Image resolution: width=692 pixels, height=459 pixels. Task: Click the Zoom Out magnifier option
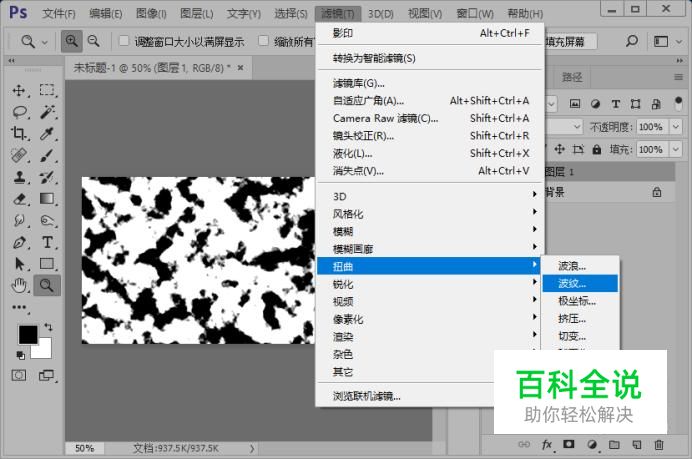[94, 41]
